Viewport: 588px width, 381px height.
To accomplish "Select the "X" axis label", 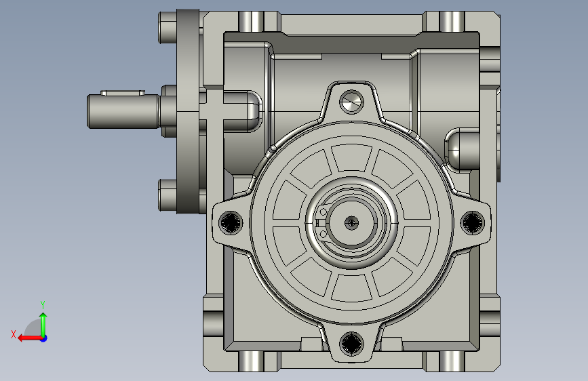I will pyautogui.click(x=14, y=334).
